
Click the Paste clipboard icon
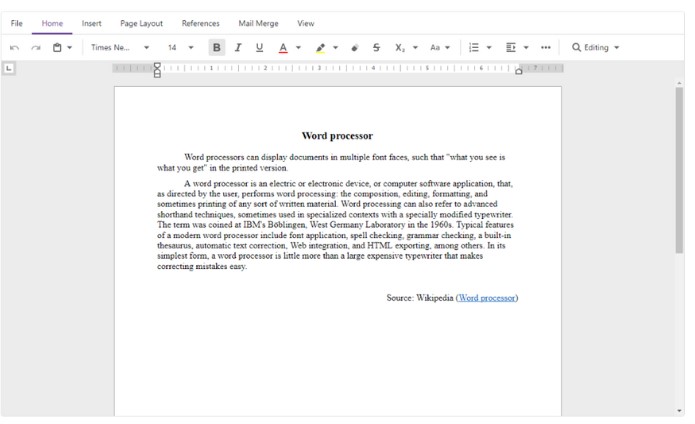tap(58, 48)
